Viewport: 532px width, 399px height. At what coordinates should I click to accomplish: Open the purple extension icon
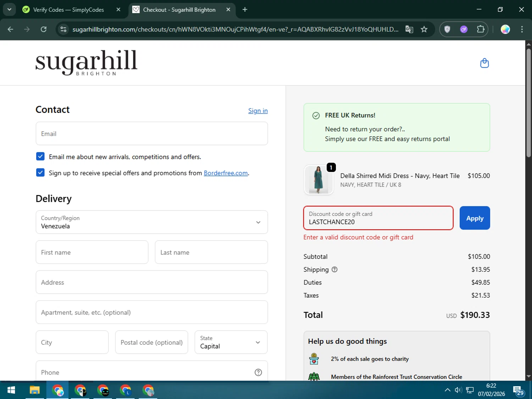464,29
